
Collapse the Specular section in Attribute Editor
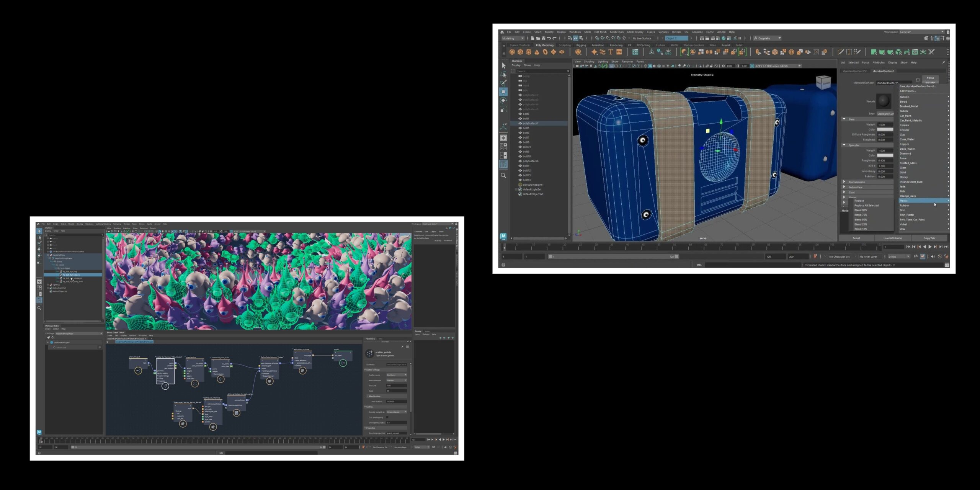844,145
